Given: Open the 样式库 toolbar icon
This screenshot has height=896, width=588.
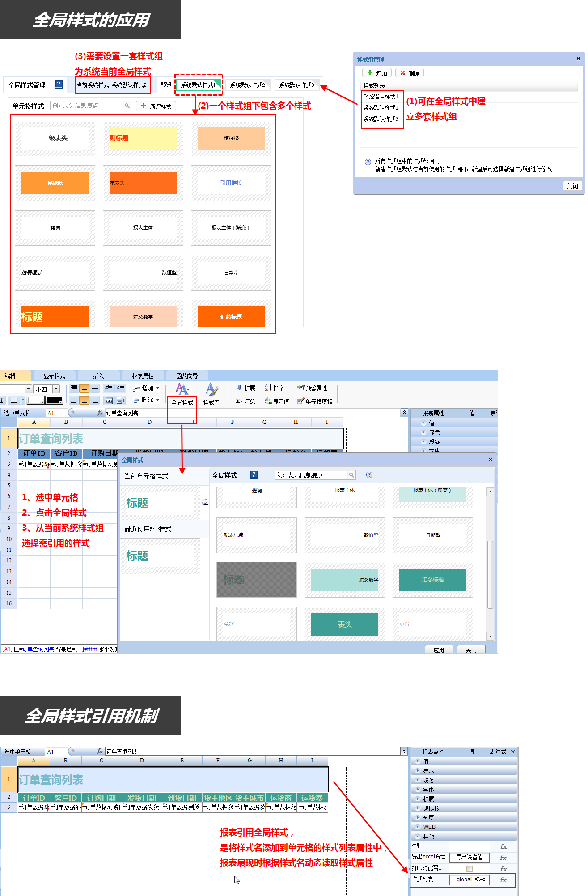Looking at the screenshot, I should (211, 394).
